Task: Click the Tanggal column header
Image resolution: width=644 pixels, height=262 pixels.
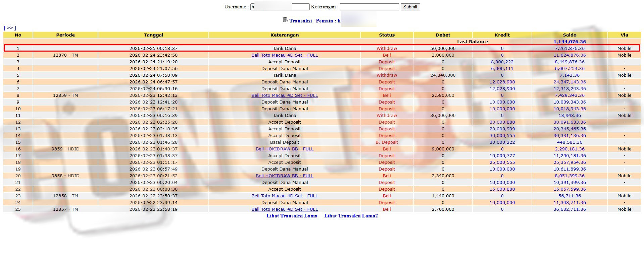Action: click(x=153, y=35)
